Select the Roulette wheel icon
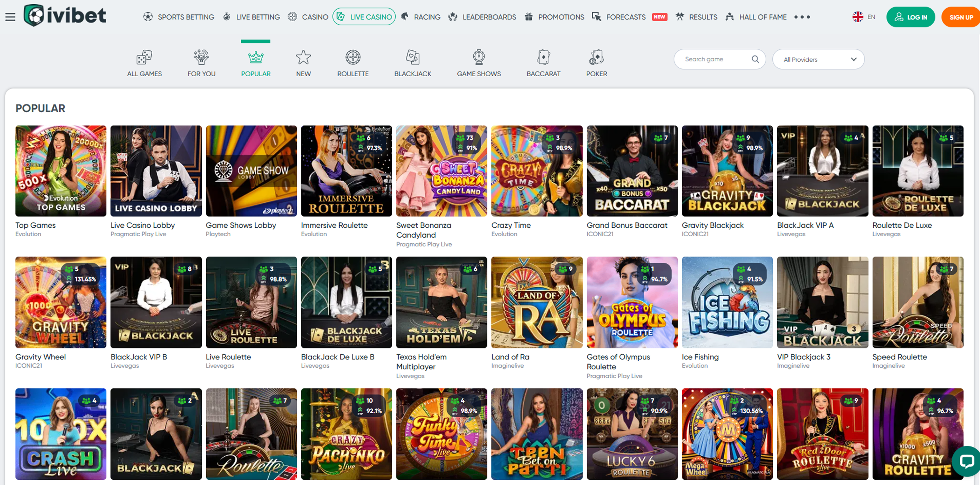The image size is (980, 485). [x=353, y=58]
